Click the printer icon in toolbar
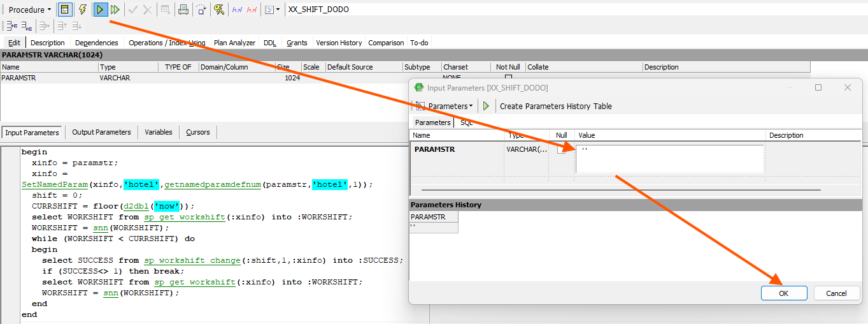This screenshot has height=324, width=868. pos(183,10)
